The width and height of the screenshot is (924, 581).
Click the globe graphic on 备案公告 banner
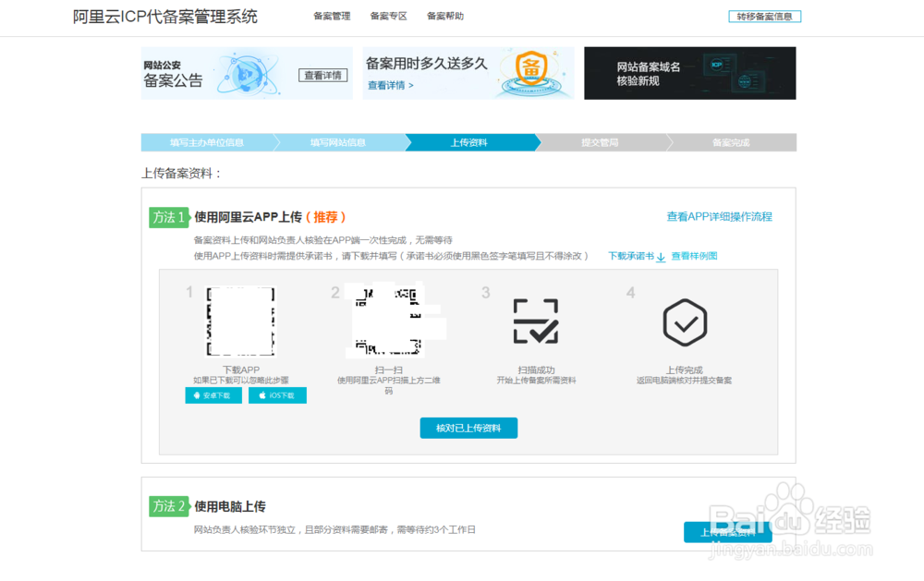click(247, 75)
